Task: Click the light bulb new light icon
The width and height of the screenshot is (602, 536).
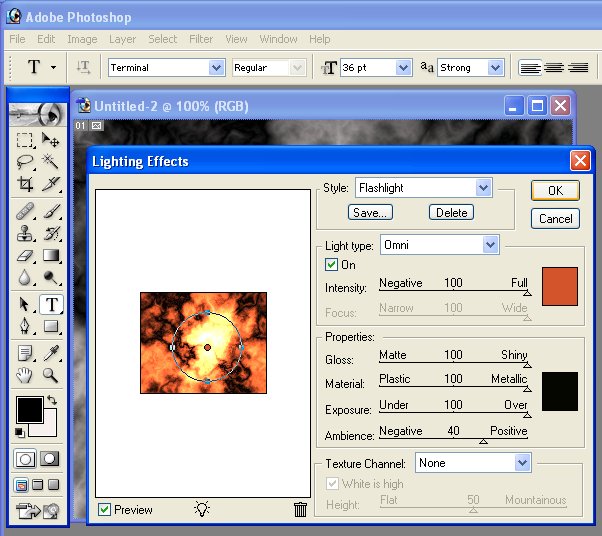Action: pos(202,509)
